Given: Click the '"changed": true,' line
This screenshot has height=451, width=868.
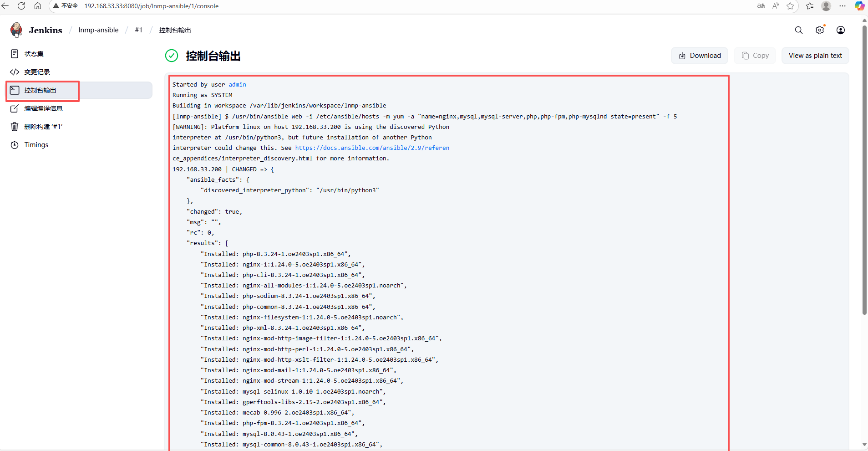Looking at the screenshot, I should coord(214,212).
